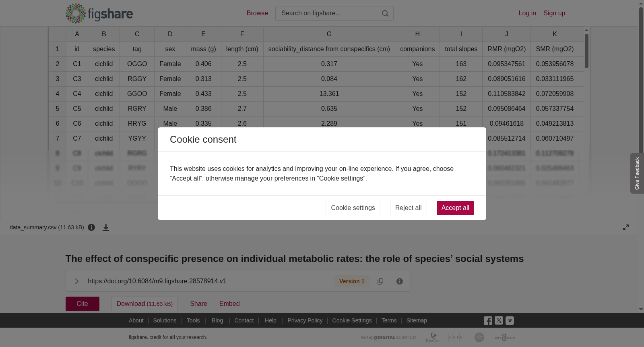Open the Blog footer link
Screen dimensions: 644x347
pyautogui.click(x=217, y=320)
